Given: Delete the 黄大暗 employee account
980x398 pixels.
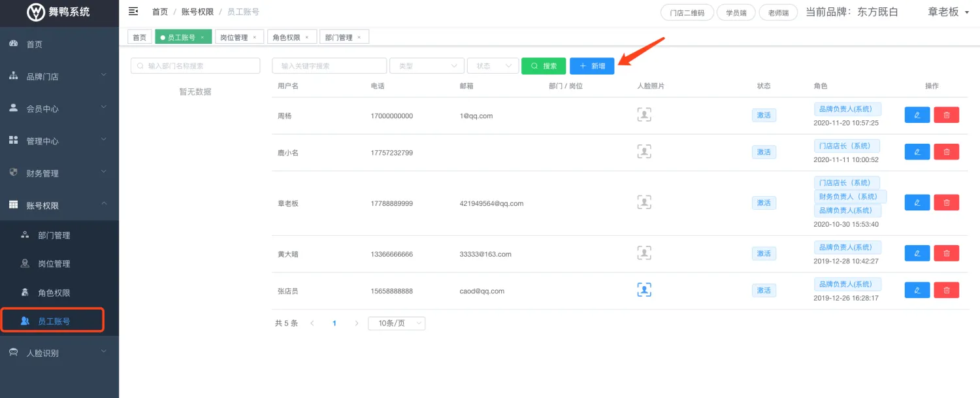Looking at the screenshot, I should pyautogui.click(x=946, y=253).
